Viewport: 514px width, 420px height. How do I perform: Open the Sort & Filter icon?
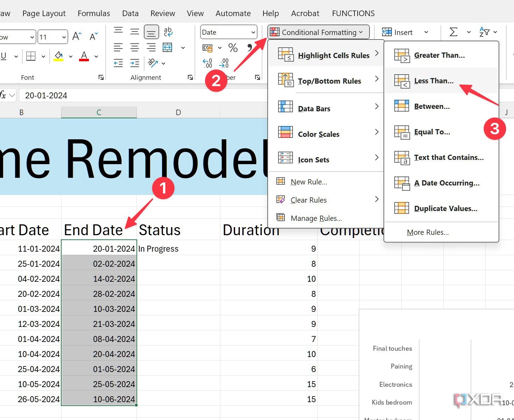486,32
